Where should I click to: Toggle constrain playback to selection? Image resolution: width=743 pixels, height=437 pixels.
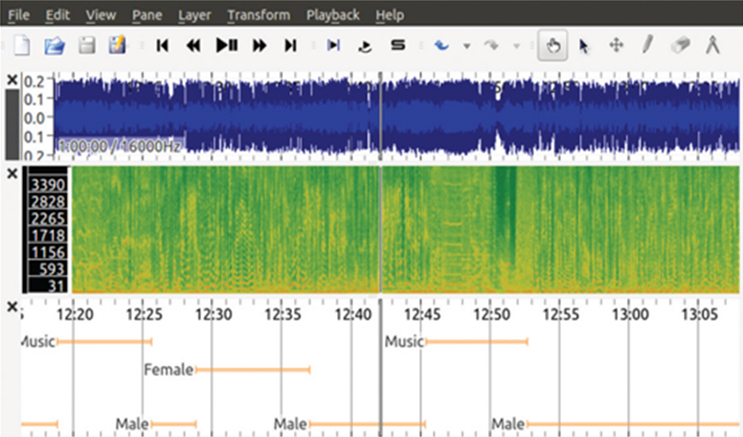pos(334,45)
